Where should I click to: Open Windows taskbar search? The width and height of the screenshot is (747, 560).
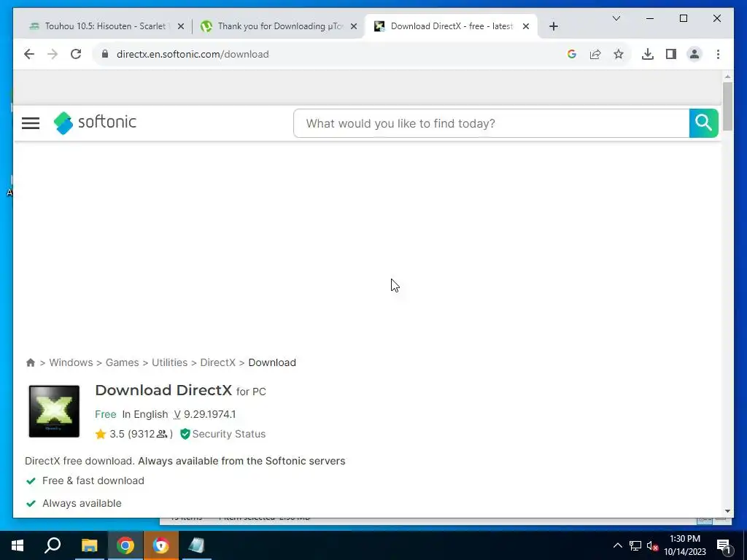53,545
